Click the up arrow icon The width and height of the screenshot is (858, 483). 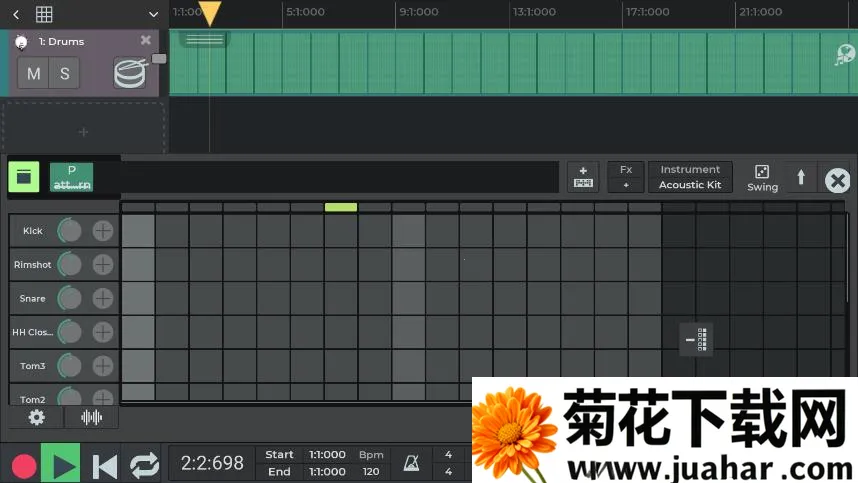click(x=801, y=177)
